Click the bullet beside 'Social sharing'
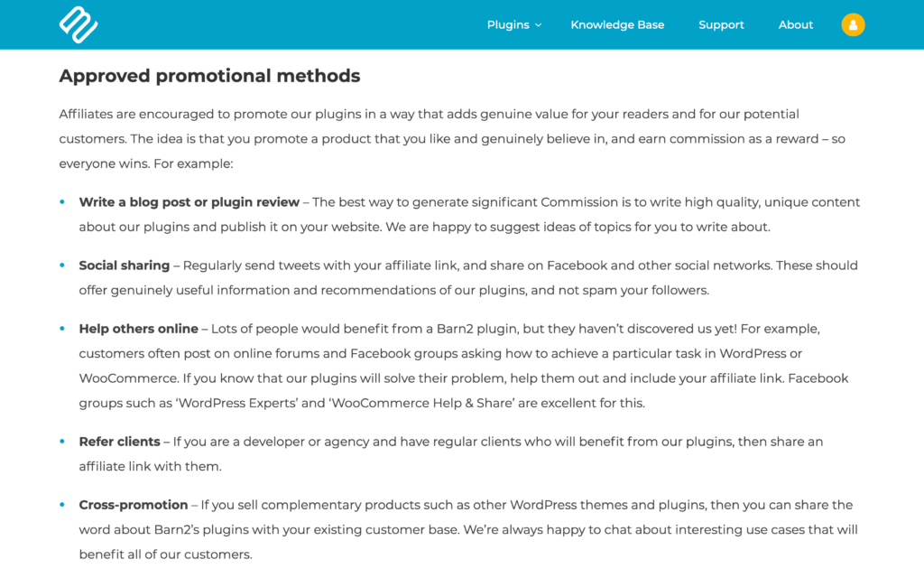The image size is (924, 578). point(62,266)
